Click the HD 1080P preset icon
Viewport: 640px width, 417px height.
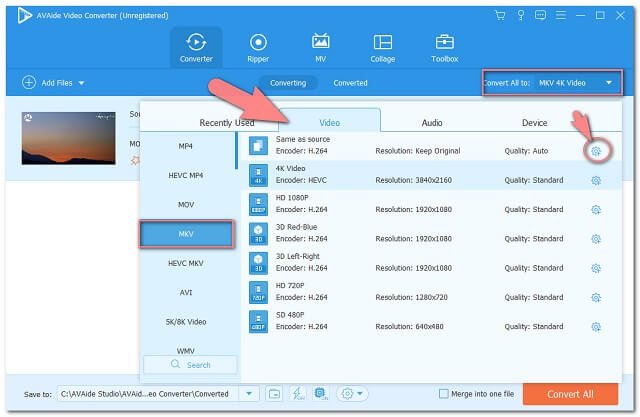tap(258, 204)
